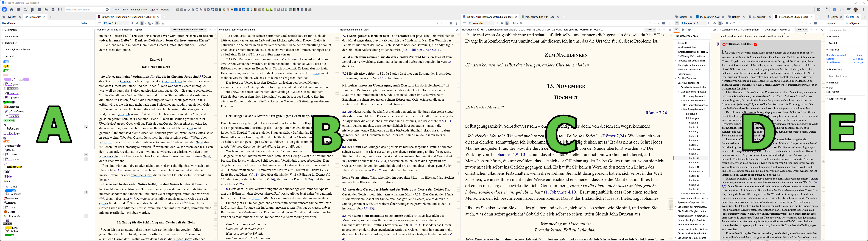Select the Heiliger Geist yellow highlighter style
Image resolution: width=868 pixels, height=241 pixels.
[x=15, y=167]
